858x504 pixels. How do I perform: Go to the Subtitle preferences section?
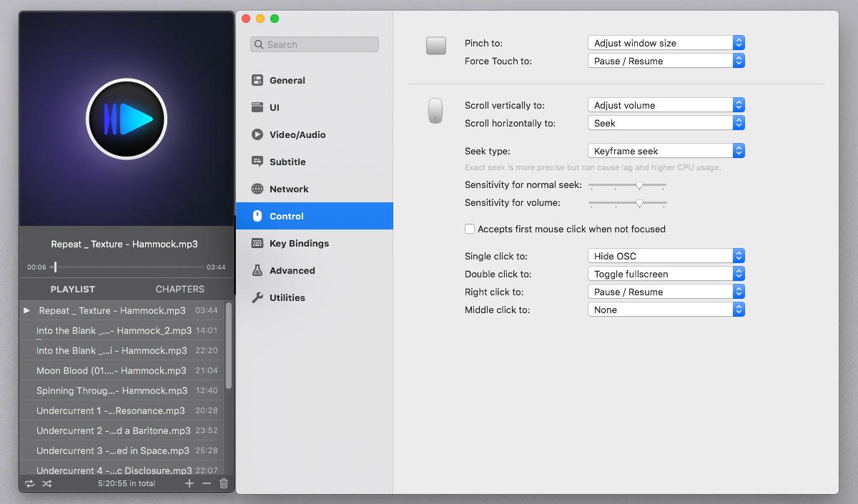tap(287, 162)
